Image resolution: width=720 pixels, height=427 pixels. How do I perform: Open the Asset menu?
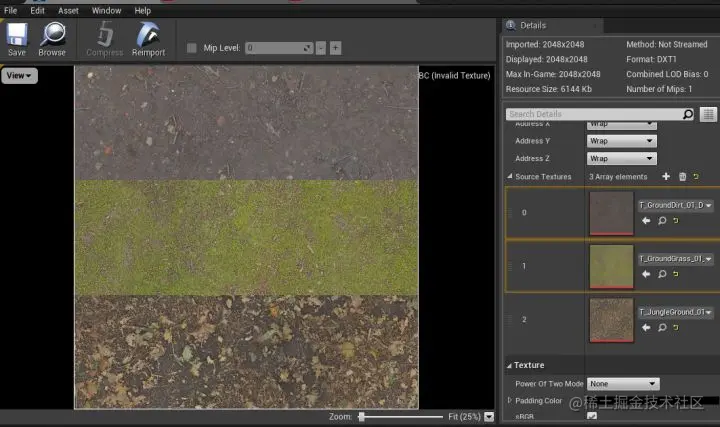coord(68,10)
